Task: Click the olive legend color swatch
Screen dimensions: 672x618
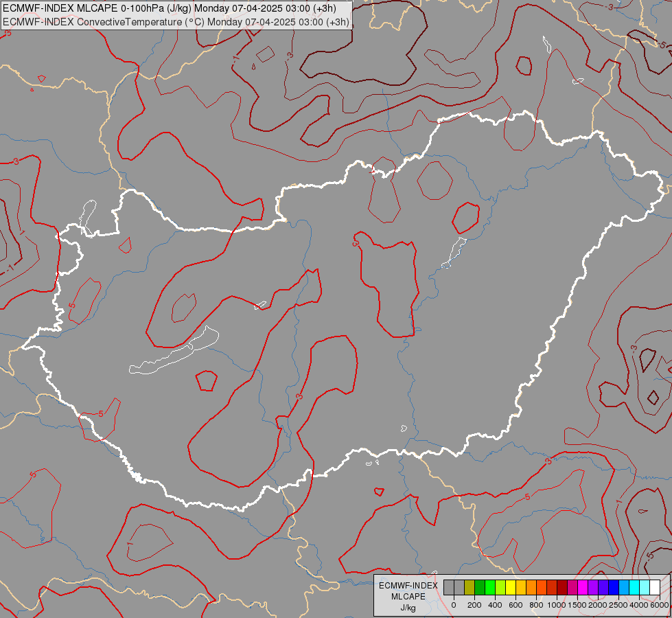Action: click(x=470, y=587)
